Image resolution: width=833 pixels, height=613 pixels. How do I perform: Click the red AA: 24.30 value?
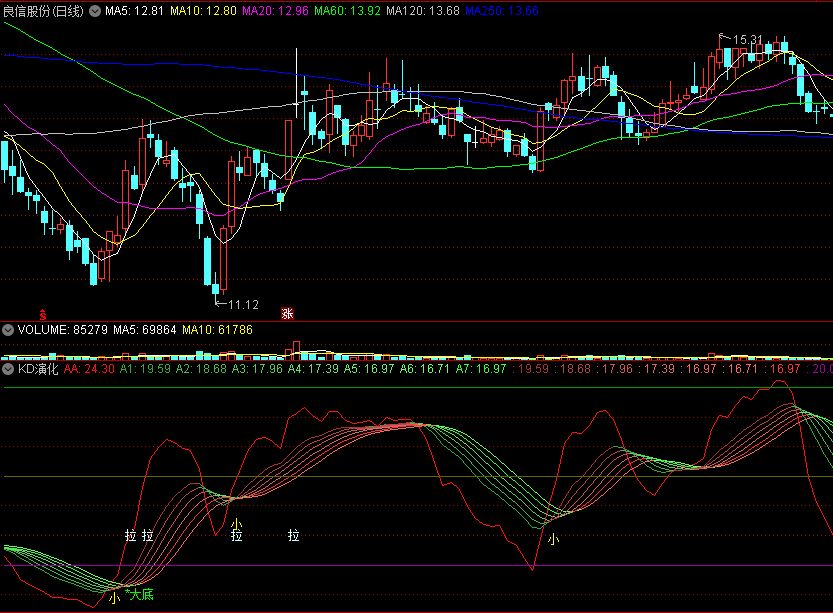[x=89, y=369]
